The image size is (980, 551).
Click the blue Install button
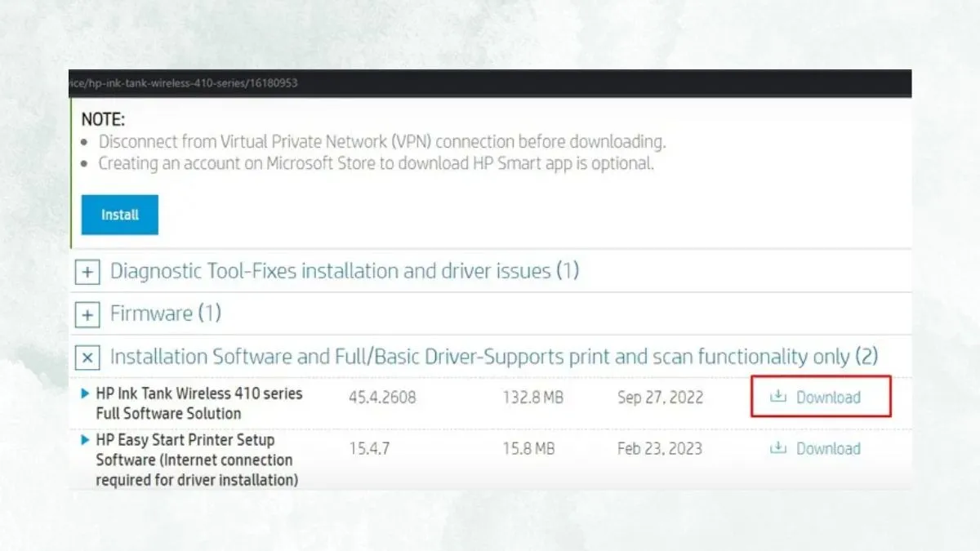[120, 215]
